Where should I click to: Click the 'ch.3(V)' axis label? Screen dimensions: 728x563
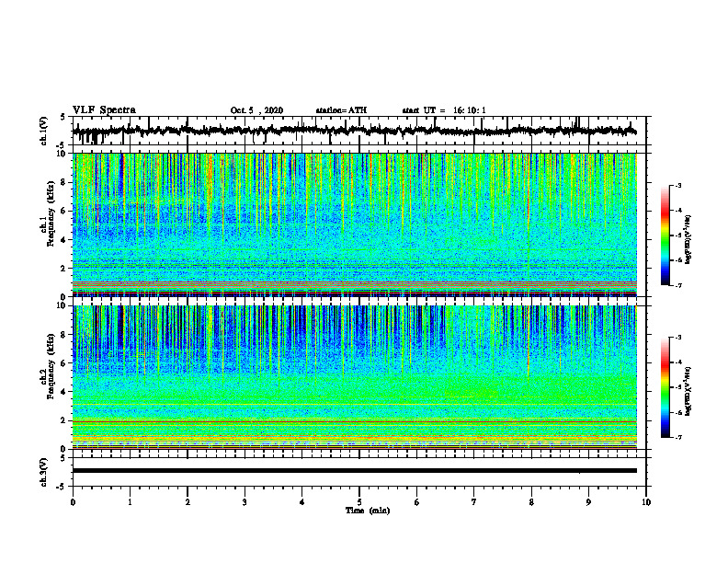click(x=44, y=472)
